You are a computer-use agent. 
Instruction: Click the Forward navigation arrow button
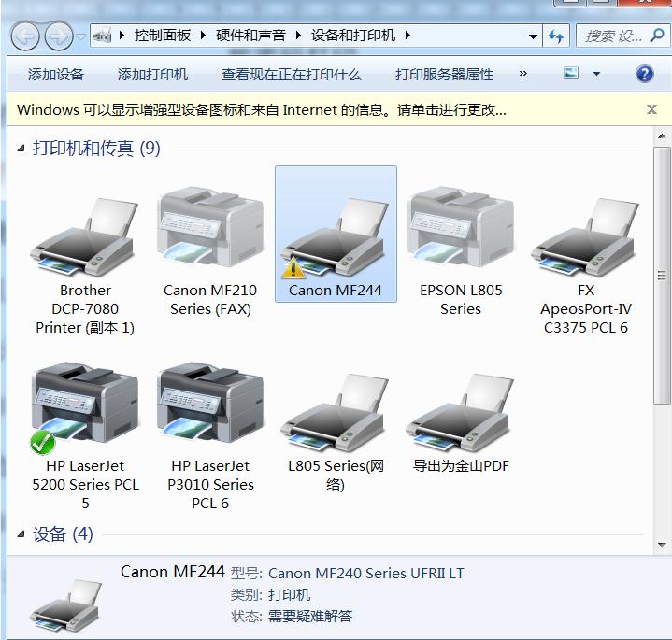click(x=59, y=36)
